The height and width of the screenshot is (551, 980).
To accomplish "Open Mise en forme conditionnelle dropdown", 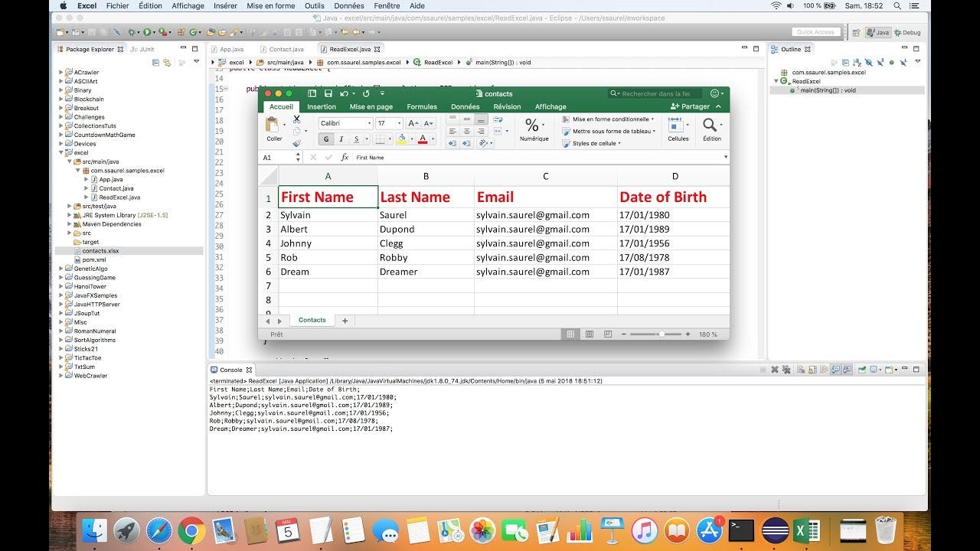I will click(608, 119).
